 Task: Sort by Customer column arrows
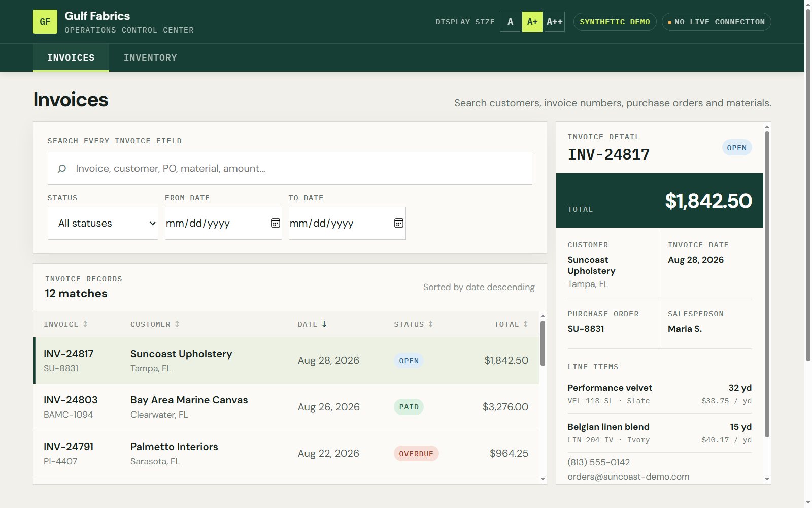tap(177, 324)
